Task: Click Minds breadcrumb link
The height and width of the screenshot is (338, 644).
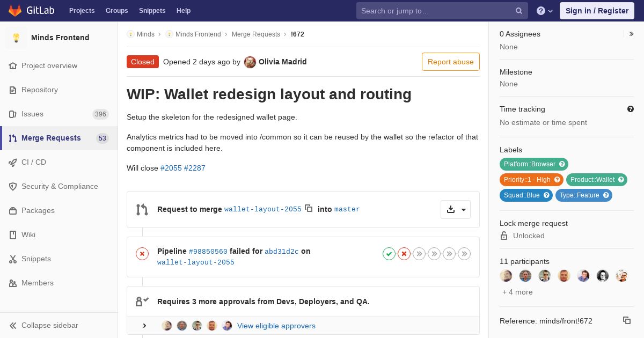Action: click(145, 34)
